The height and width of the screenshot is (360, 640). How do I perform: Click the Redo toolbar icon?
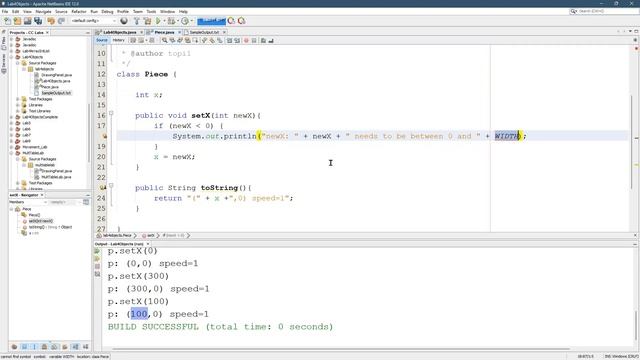(61, 21)
